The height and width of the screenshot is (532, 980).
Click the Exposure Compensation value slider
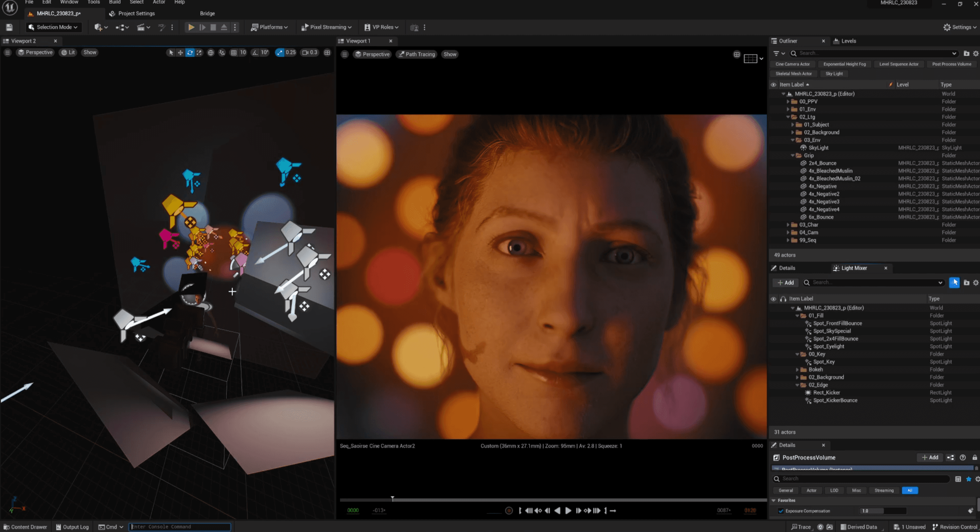tap(883, 511)
